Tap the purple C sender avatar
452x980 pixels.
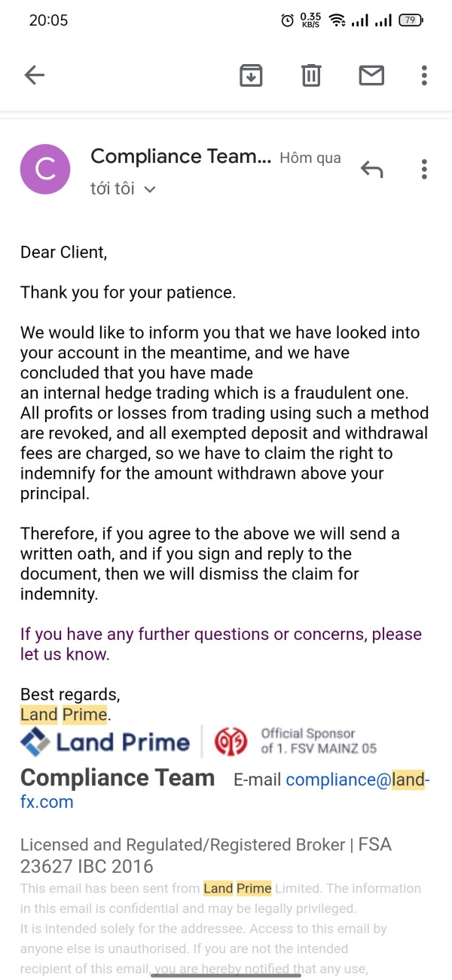(x=45, y=170)
